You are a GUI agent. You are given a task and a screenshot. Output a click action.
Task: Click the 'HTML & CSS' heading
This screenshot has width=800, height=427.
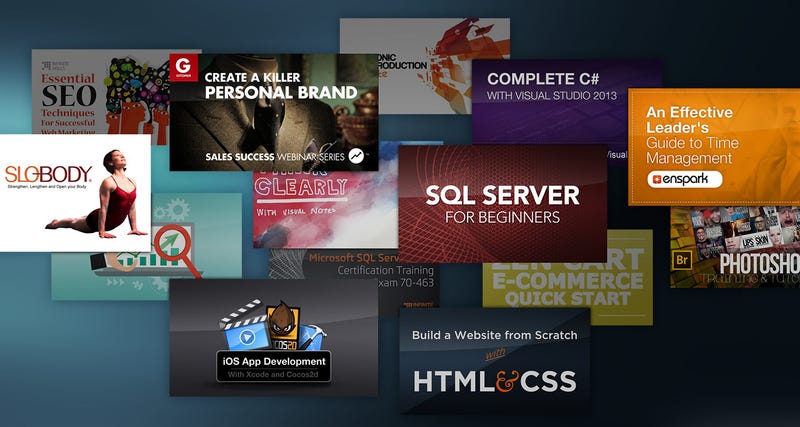494,382
